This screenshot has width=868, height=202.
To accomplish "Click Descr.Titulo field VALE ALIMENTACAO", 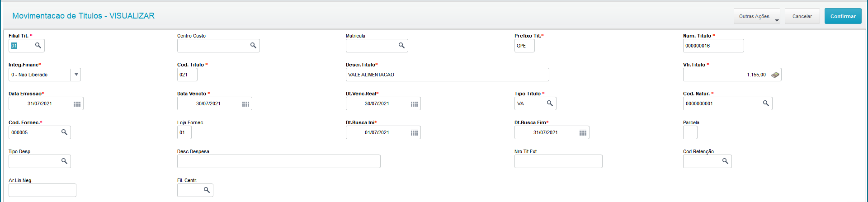I will point(448,75).
